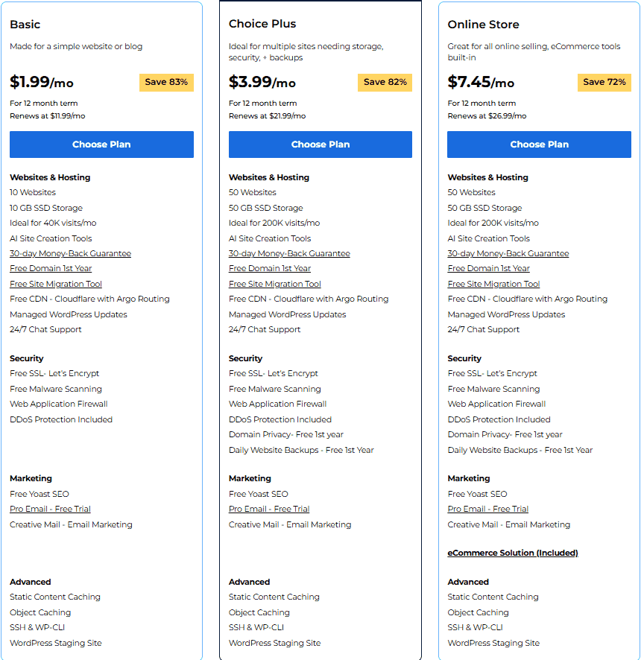Click 'Renews at $11.99/mo' text
Image resolution: width=644 pixels, height=660 pixels.
pyautogui.click(x=47, y=115)
